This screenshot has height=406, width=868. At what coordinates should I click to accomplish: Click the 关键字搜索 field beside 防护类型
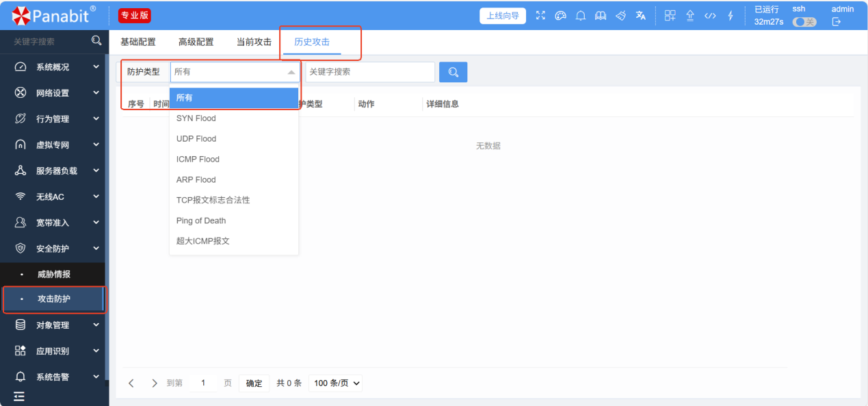click(x=369, y=72)
